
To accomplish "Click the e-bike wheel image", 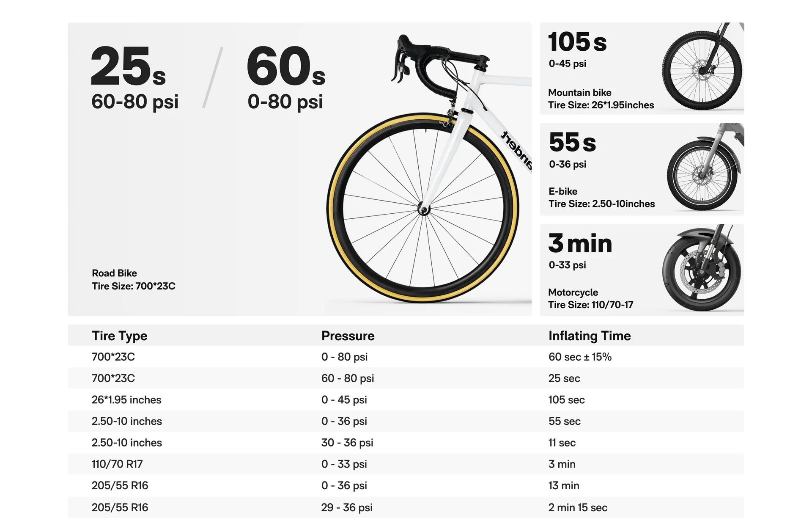I will point(703,174).
